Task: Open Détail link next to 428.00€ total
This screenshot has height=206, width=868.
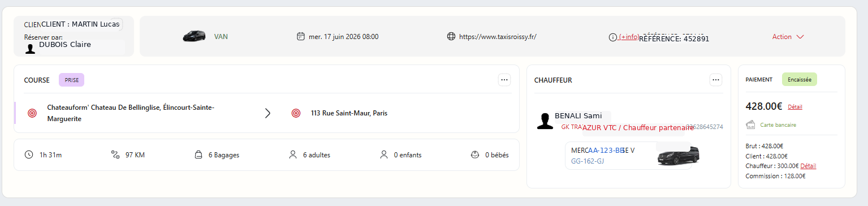Action: 794,106
